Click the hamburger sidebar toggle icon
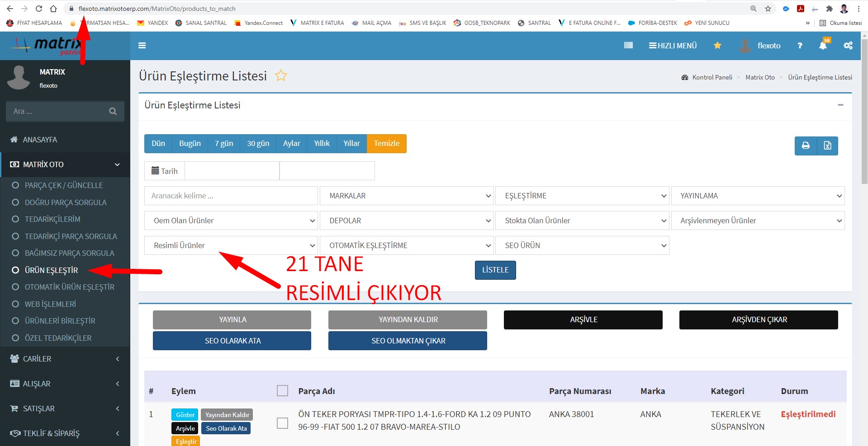868x446 pixels. click(142, 46)
